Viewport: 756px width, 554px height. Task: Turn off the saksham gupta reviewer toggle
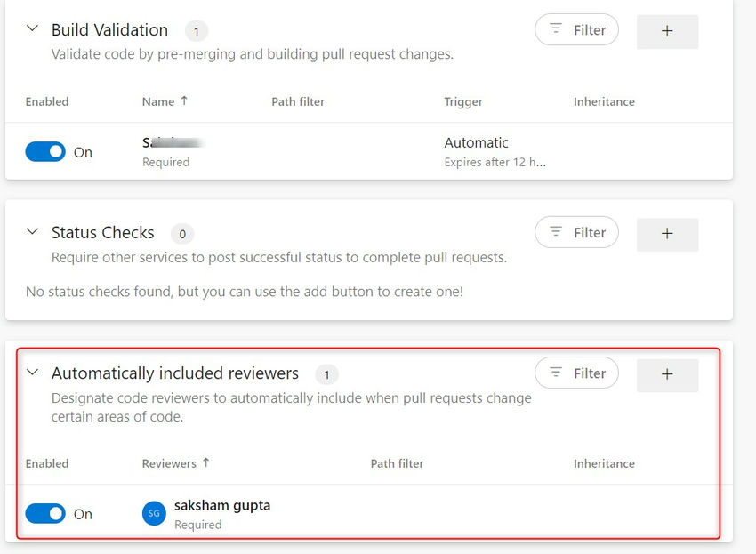tap(45, 514)
